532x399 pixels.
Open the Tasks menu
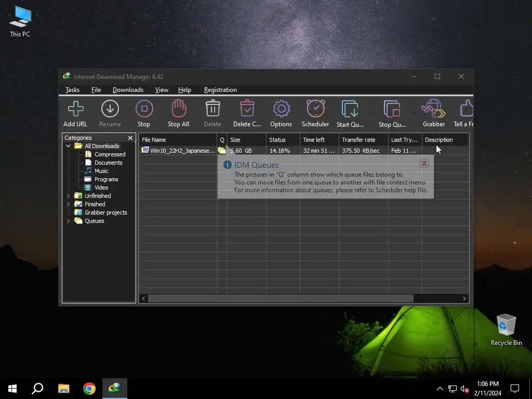(x=72, y=90)
